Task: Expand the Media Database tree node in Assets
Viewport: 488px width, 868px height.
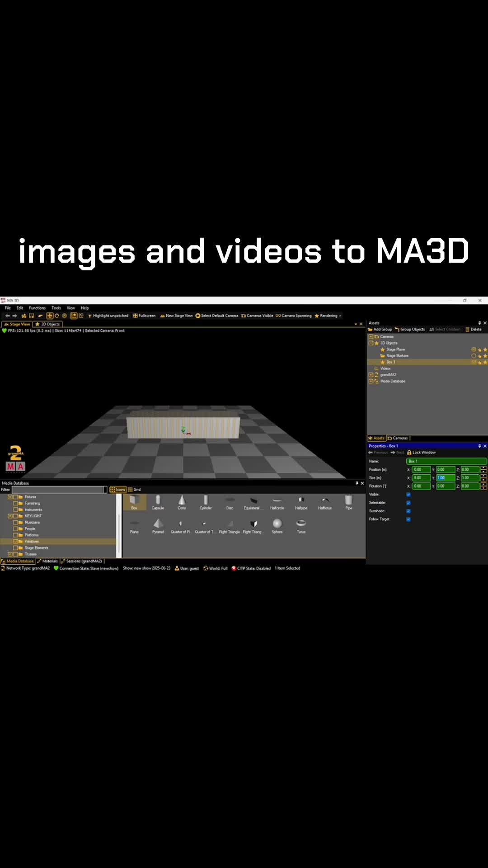Action: [371, 381]
